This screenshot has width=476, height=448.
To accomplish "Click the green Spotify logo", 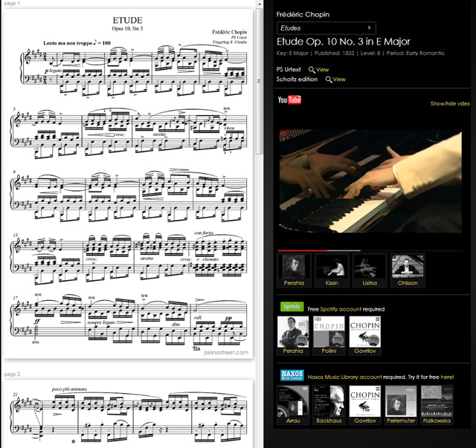I will (292, 307).
